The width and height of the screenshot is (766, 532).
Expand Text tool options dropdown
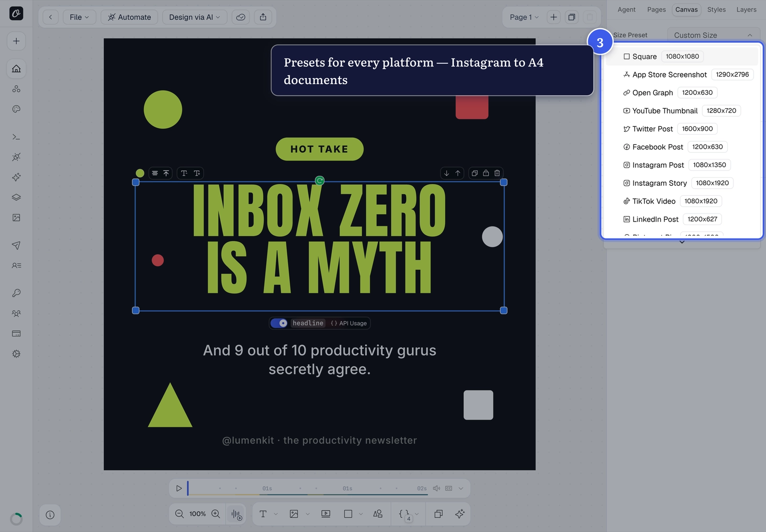click(276, 514)
